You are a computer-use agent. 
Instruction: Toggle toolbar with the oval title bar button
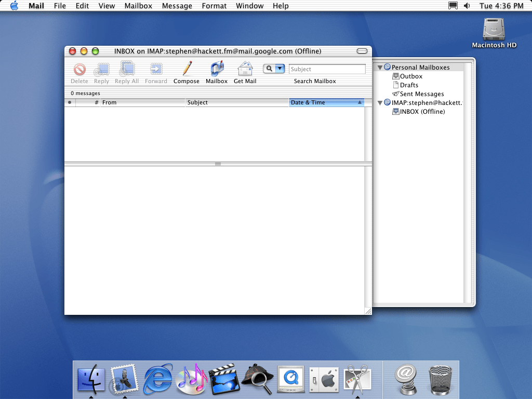362,51
